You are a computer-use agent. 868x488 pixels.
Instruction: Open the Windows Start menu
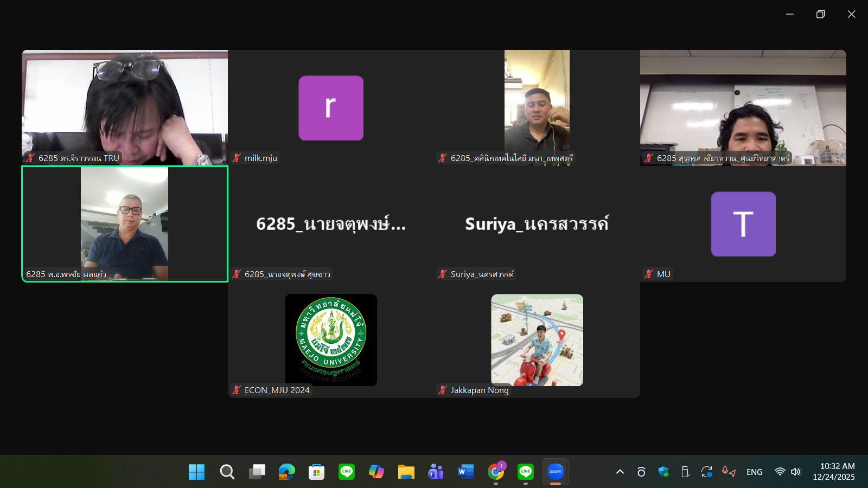tap(196, 472)
